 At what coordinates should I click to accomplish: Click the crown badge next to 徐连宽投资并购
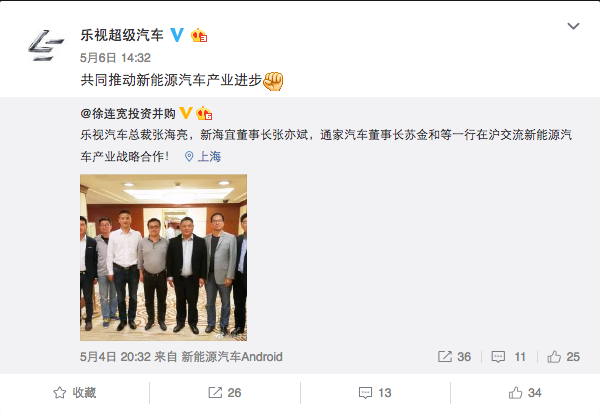tap(204, 114)
